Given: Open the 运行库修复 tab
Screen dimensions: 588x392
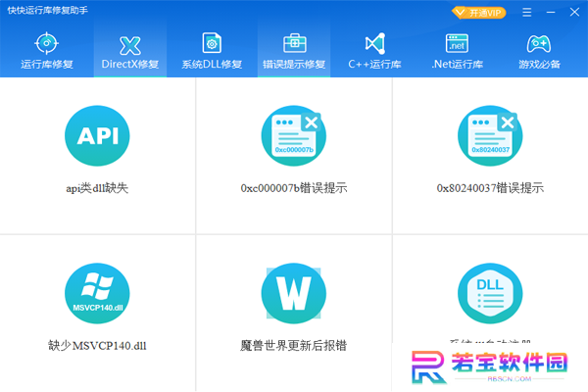Looking at the screenshot, I should click(46, 51).
